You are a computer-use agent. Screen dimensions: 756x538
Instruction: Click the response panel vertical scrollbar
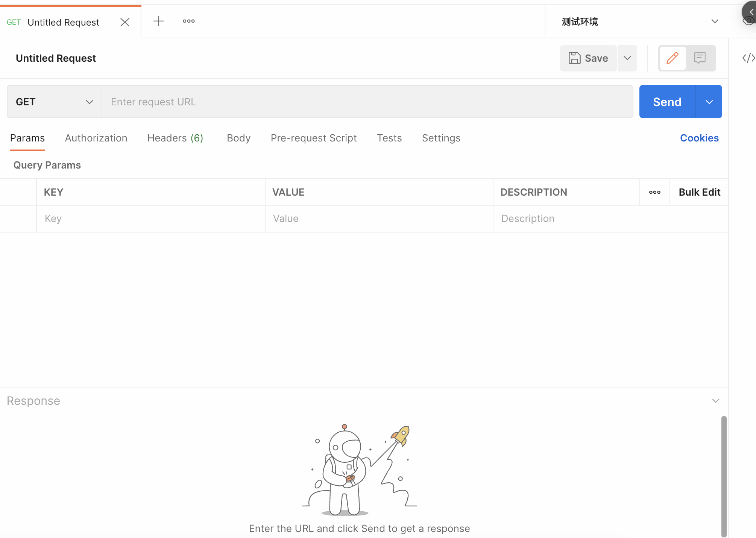point(724,476)
